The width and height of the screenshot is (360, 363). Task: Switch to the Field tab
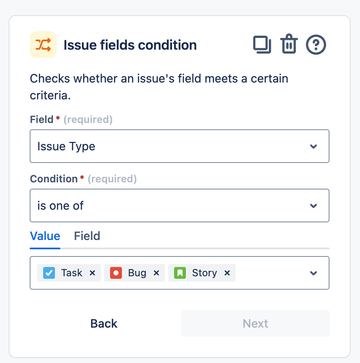click(87, 236)
